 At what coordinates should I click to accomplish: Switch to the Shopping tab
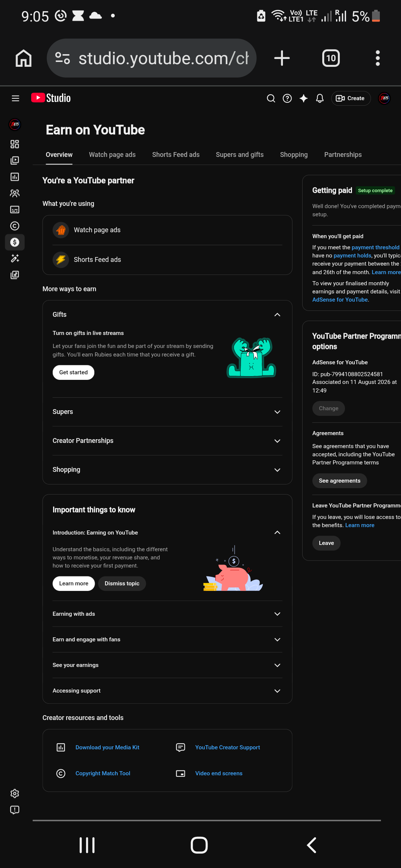[294, 155]
